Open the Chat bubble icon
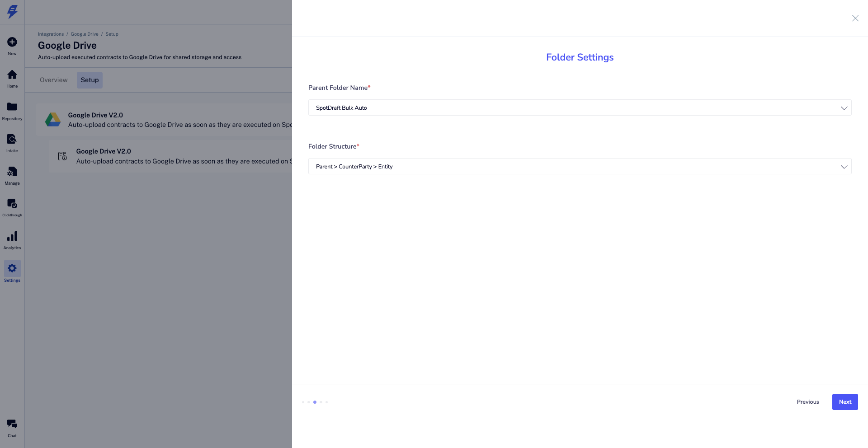The image size is (868, 448). coord(12,424)
